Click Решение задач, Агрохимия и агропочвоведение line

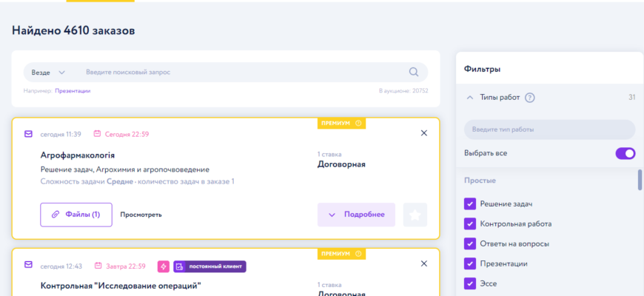pyautogui.click(x=125, y=169)
